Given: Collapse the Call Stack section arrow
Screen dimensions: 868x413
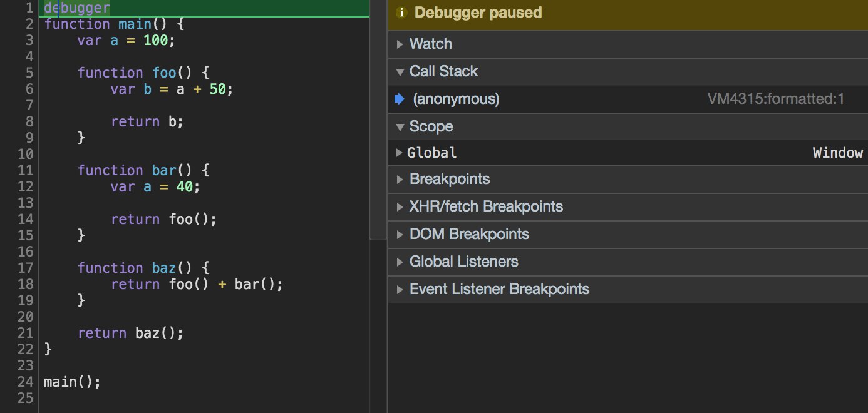Looking at the screenshot, I should point(400,72).
